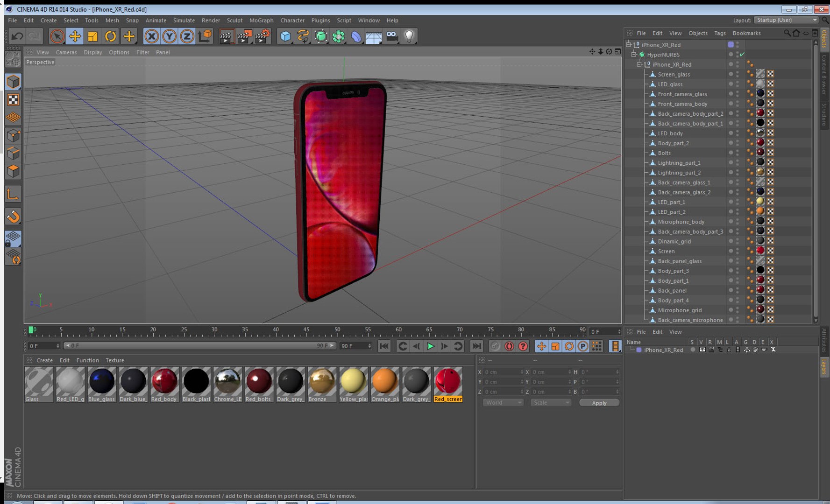Open the Edit Render Settings icon
The width and height of the screenshot is (830, 504).
(x=262, y=36)
